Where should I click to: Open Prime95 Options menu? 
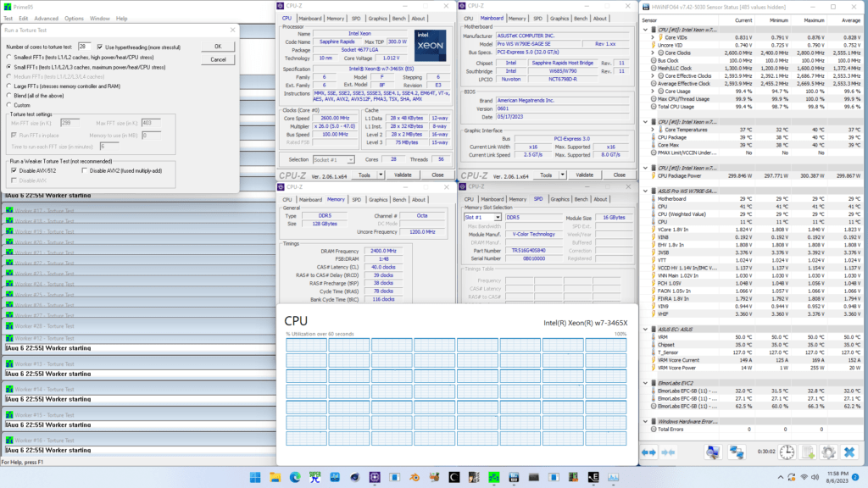(74, 19)
